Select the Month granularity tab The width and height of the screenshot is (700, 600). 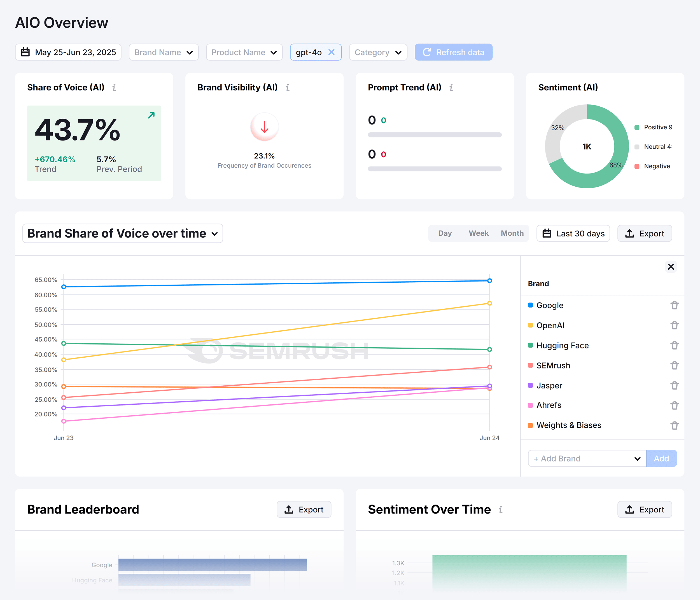point(512,233)
